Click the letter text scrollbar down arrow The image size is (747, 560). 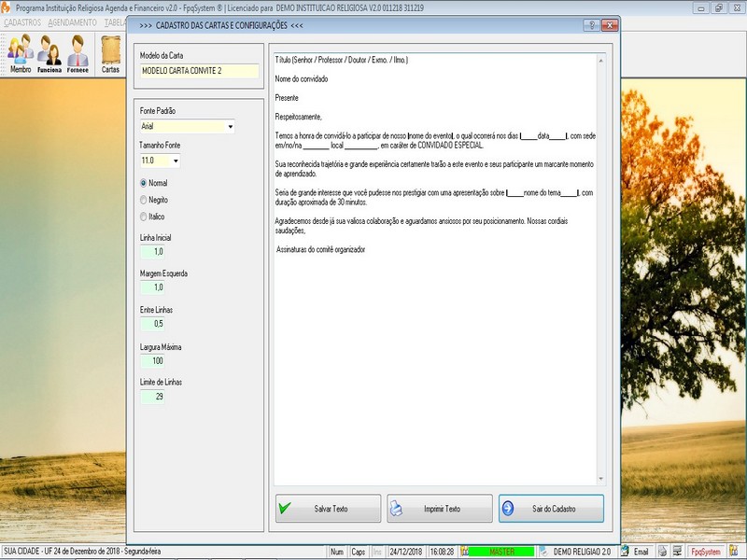[x=600, y=479]
